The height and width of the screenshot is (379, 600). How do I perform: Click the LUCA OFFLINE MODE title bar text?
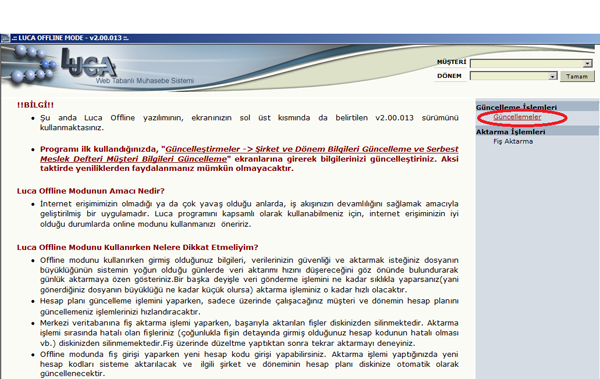click(x=70, y=38)
